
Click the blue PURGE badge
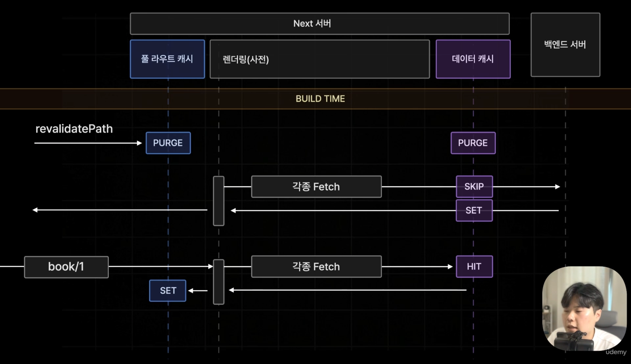[x=168, y=143]
